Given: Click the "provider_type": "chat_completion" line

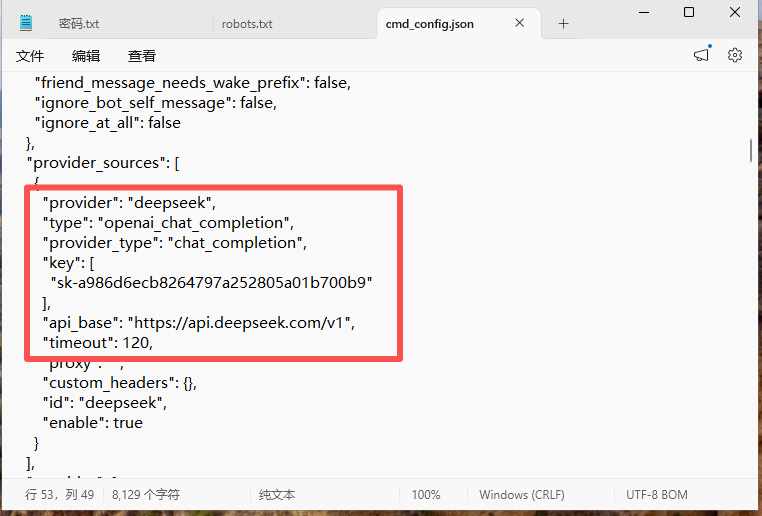Looking at the screenshot, I should coord(174,243).
